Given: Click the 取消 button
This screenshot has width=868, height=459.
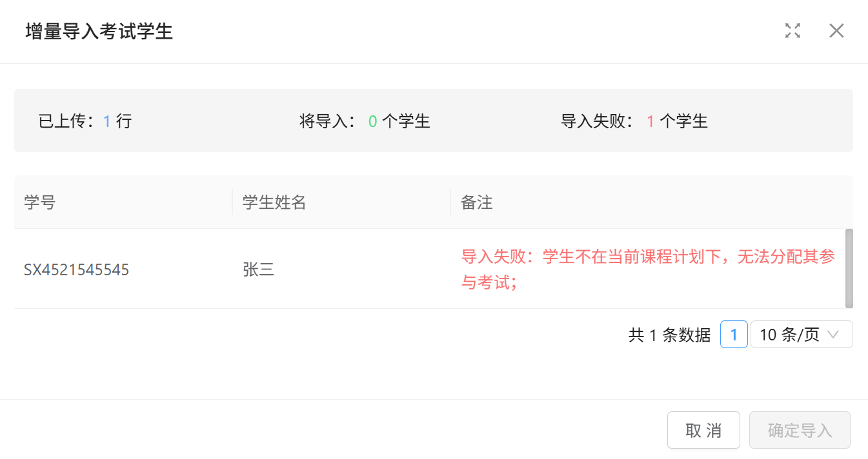Looking at the screenshot, I should pos(703,430).
